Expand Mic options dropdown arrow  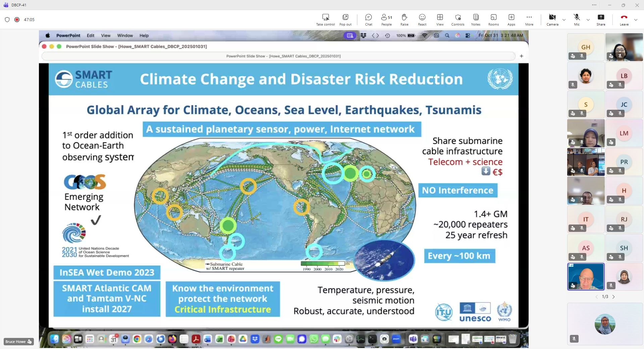tap(588, 20)
